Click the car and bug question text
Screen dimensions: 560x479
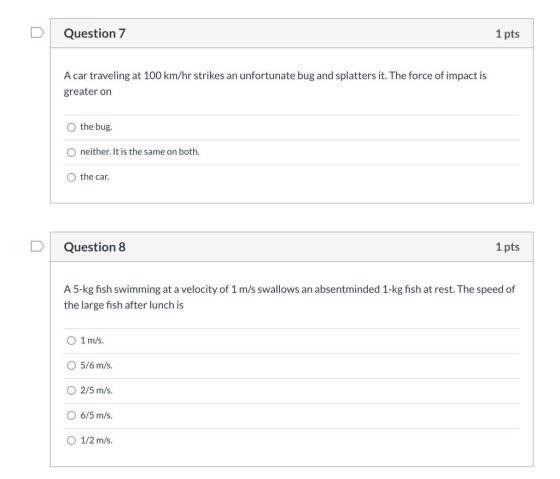[275, 83]
